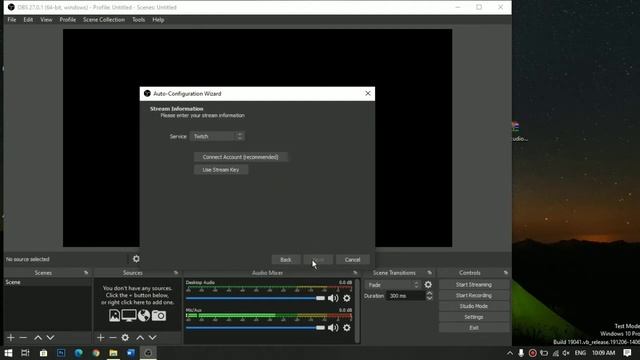
Task: Click ENG language indicator
Action: (x=580, y=353)
